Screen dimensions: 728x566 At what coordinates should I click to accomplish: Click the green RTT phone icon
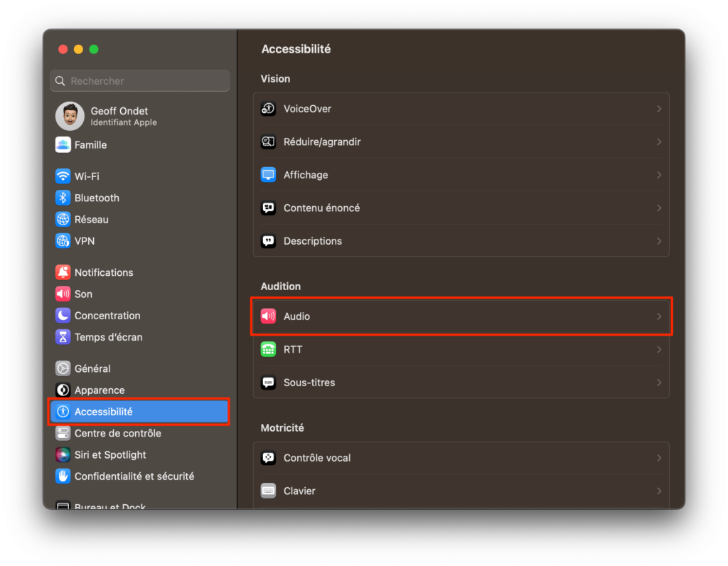(x=268, y=349)
